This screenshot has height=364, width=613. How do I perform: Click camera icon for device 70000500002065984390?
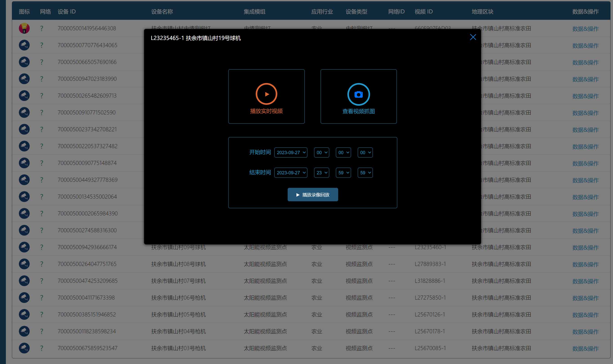click(x=24, y=213)
